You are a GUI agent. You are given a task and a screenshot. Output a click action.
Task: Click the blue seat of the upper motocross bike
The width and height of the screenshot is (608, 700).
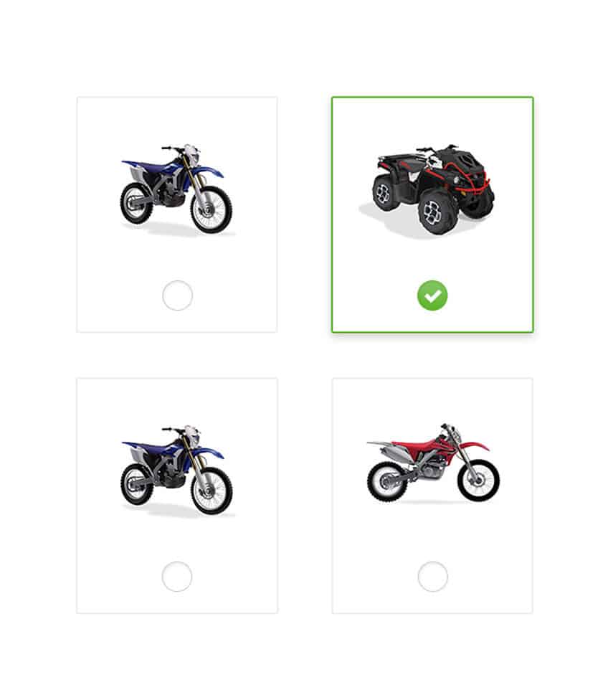[x=145, y=165]
